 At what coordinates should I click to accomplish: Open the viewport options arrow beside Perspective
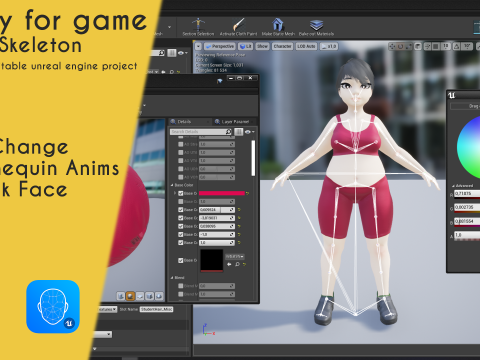tap(198, 46)
